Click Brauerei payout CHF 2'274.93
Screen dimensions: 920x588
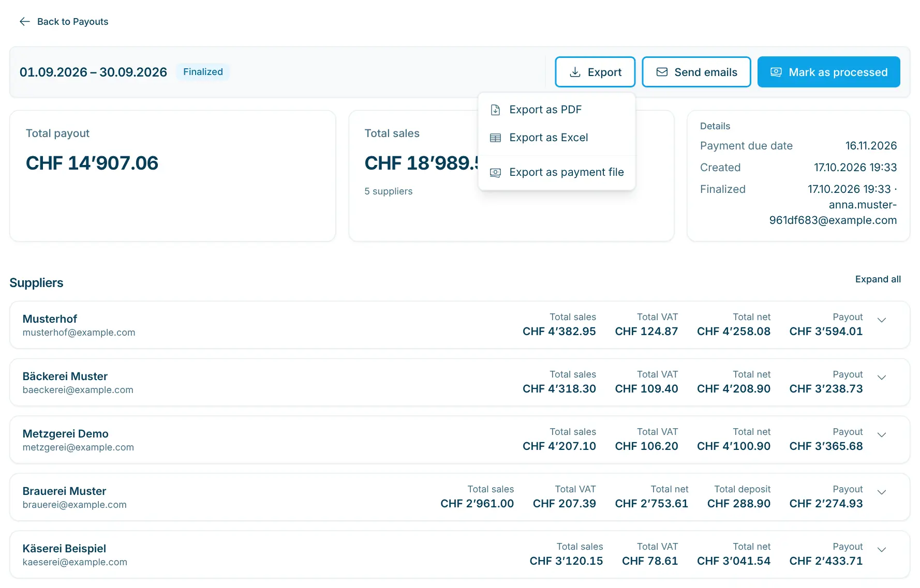(826, 504)
